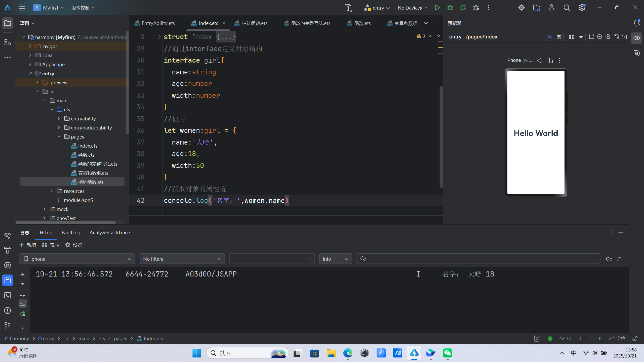Open the Terminal panel icon
Viewport: 644px width, 362px height.
point(8,295)
